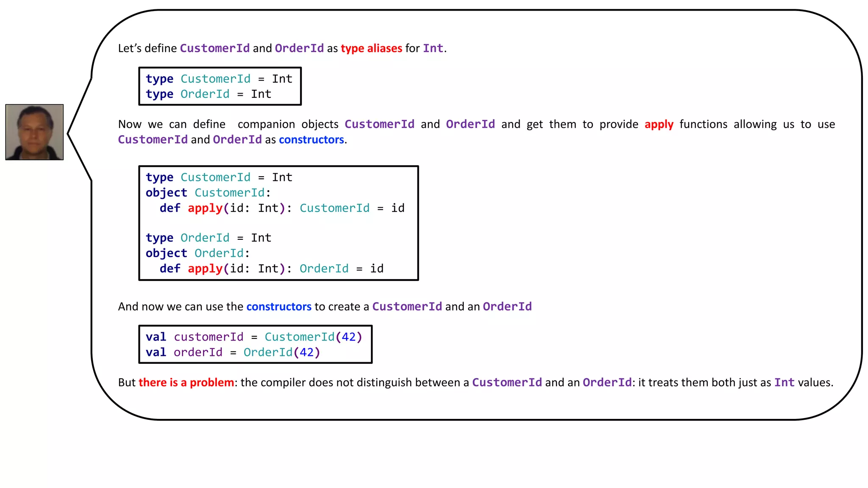
Task: Click 'val customerId = CustomerId(42)' line
Action: 254,337
